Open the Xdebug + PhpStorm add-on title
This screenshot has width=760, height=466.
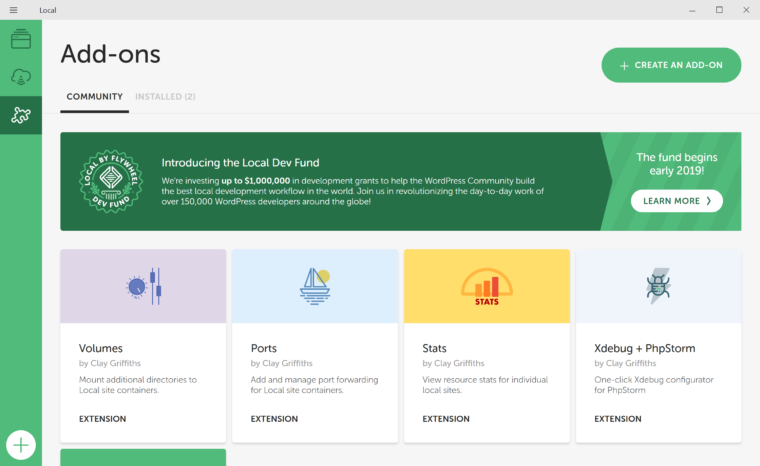[645, 348]
